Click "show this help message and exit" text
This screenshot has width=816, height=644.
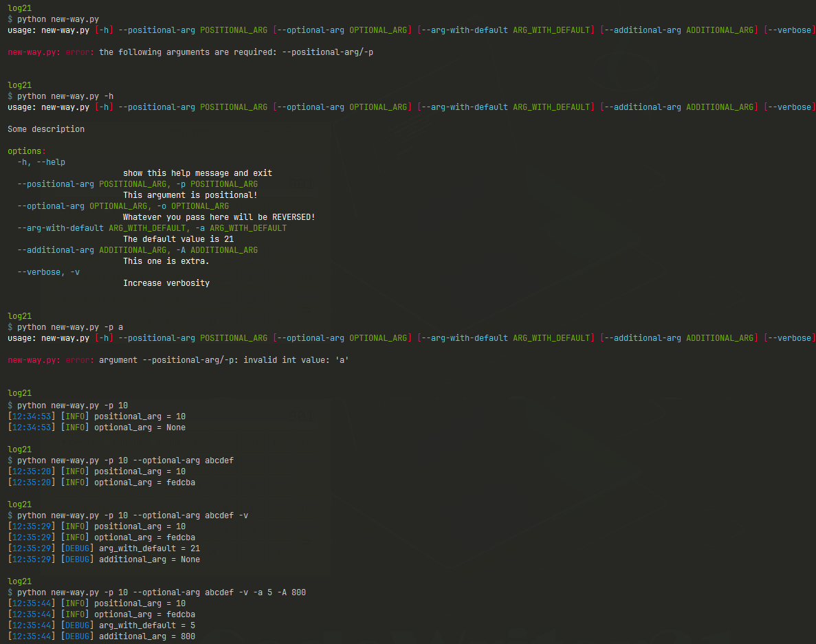coord(197,173)
